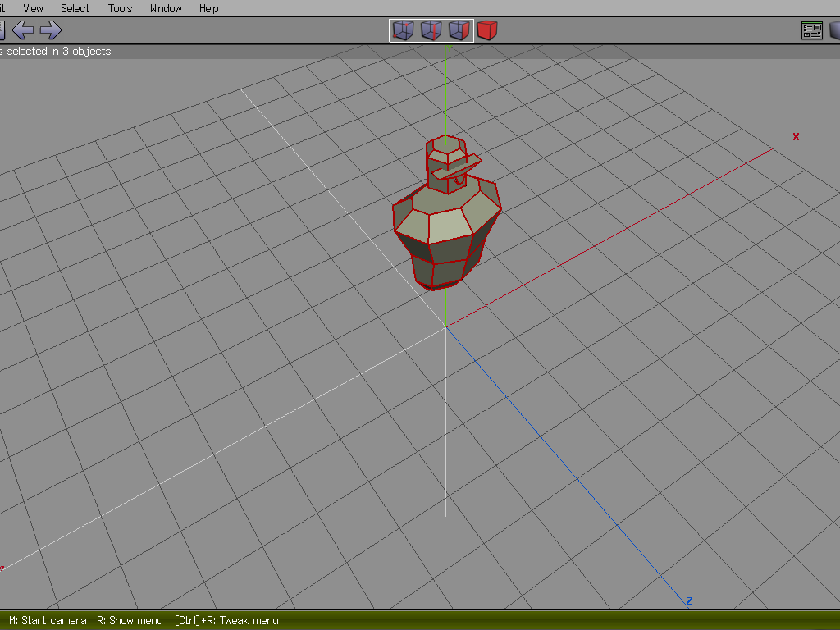This screenshot has height=630, width=840.
Task: Click the red X axis label
Action: click(796, 137)
